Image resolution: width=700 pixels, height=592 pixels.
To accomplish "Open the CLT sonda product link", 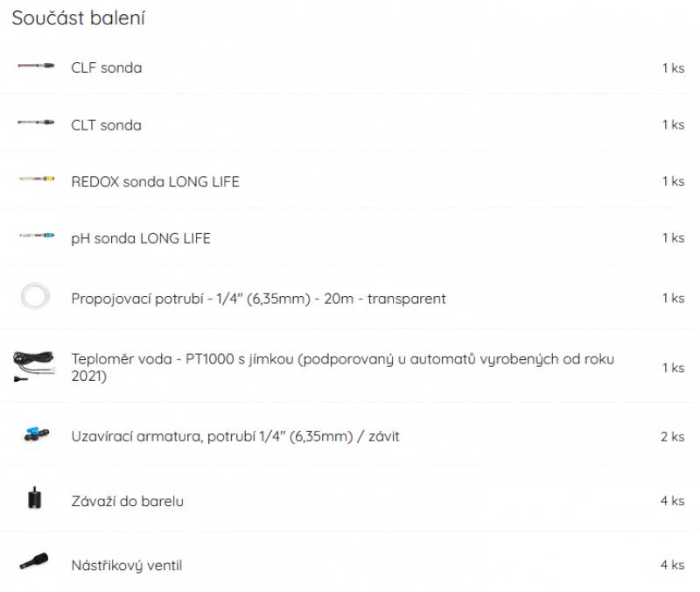I will 106,125.
